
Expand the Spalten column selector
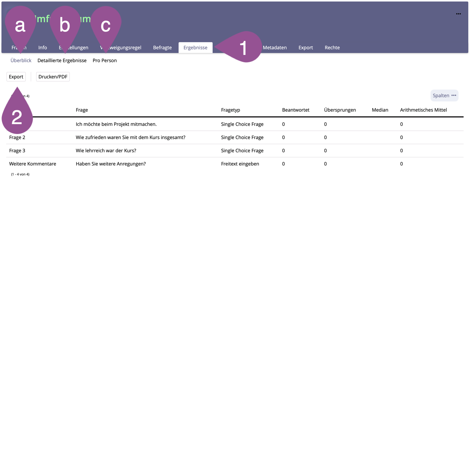[444, 96]
